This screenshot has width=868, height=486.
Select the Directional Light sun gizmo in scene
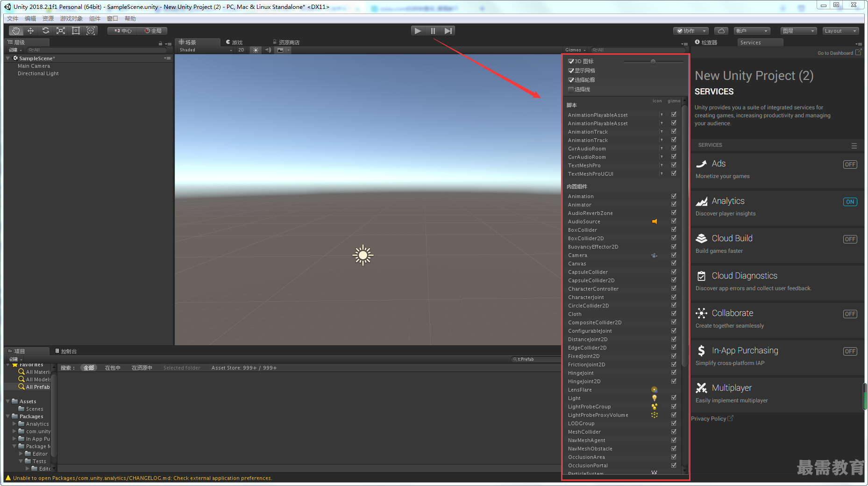[x=363, y=255]
